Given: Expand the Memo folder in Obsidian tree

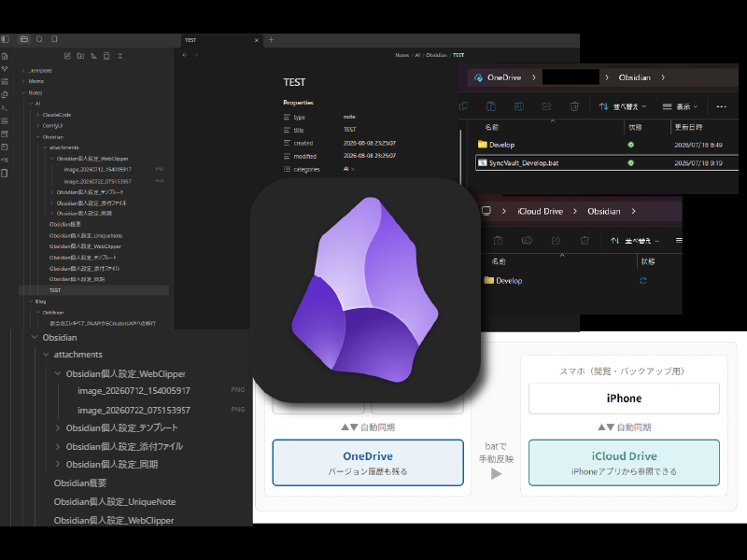Looking at the screenshot, I should 23,81.
